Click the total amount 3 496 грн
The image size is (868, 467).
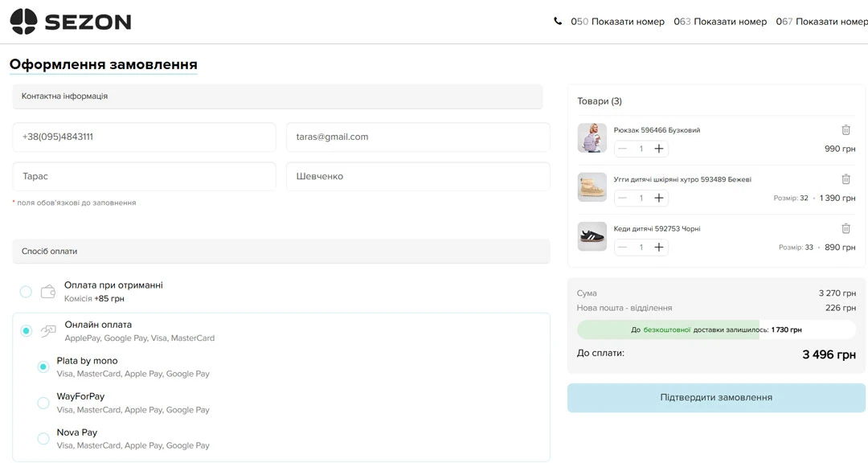(x=829, y=354)
